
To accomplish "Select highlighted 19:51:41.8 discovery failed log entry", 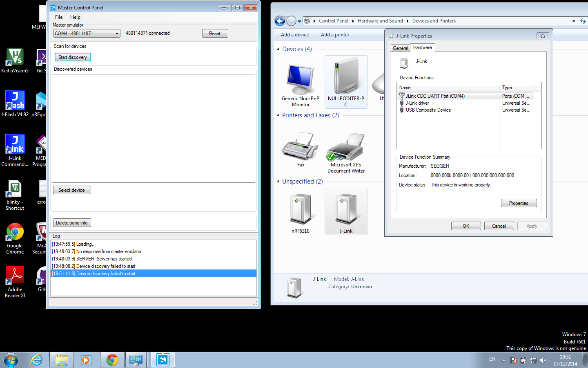I will click(154, 274).
